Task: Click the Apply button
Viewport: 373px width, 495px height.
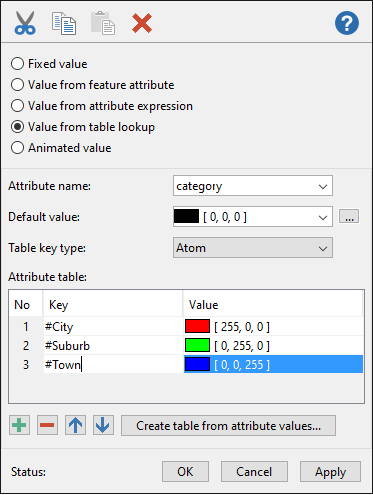Action: (x=330, y=472)
